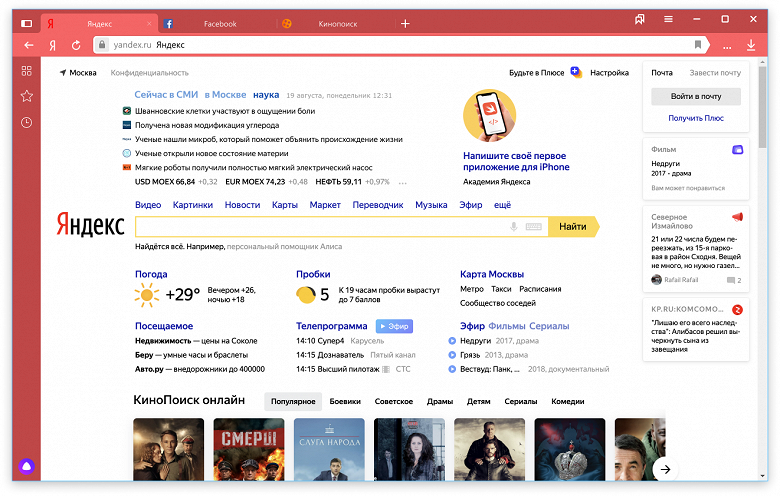Expand more services with ещё
Screen dimensions: 780x496
click(x=502, y=205)
